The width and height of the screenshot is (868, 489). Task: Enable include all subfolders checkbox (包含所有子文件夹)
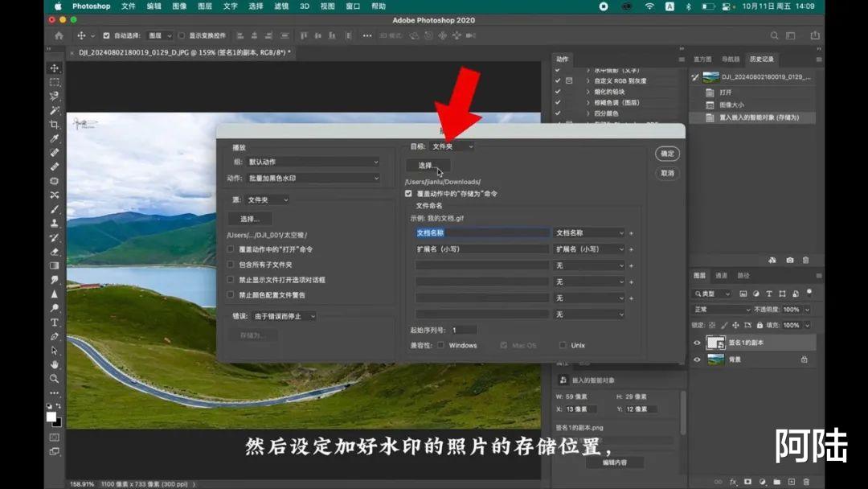tap(231, 265)
